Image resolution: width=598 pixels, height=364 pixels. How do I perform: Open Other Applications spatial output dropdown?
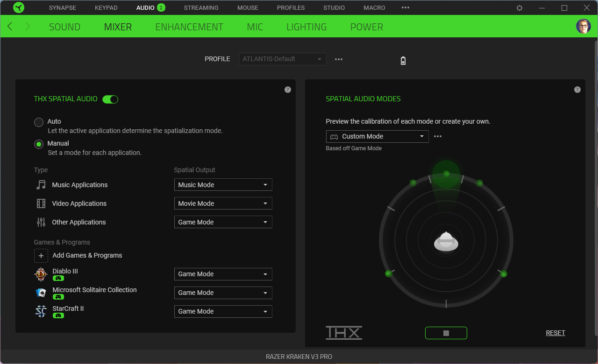point(223,222)
